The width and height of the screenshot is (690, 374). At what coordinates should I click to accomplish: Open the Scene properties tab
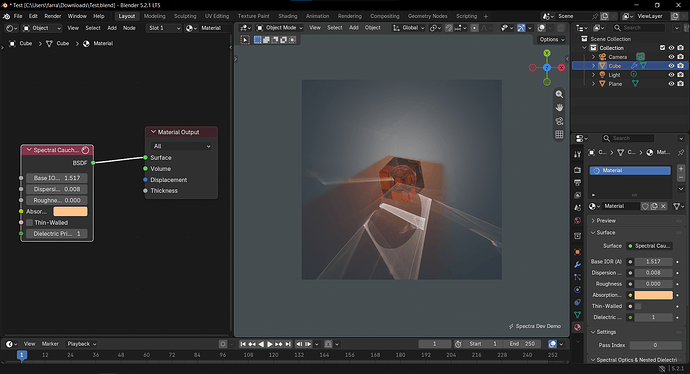577,207
